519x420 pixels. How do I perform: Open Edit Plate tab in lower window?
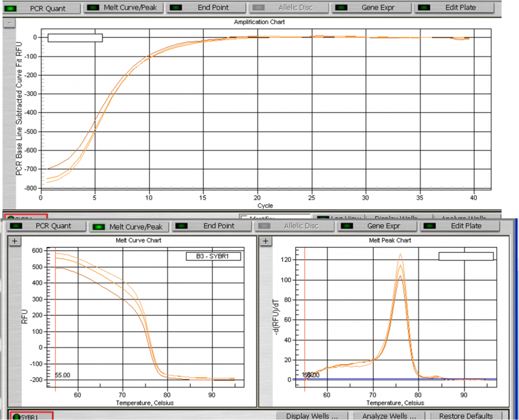pos(460,226)
